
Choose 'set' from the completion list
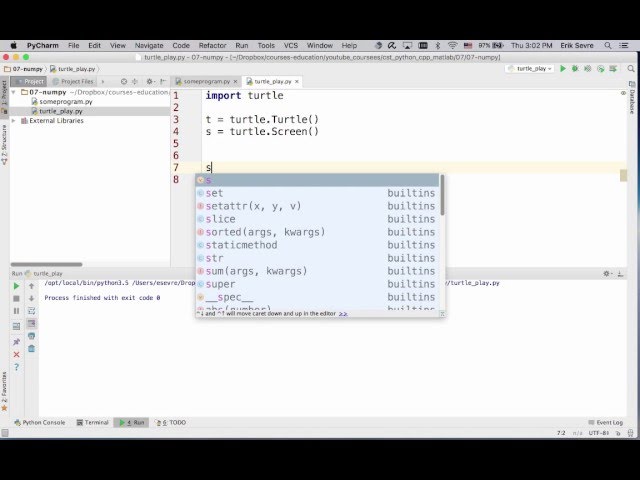pyautogui.click(x=318, y=193)
